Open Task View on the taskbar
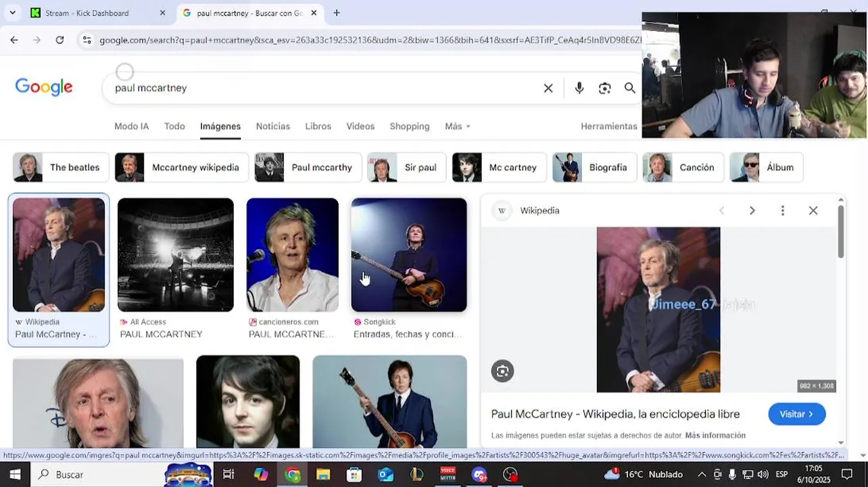 coord(228,474)
